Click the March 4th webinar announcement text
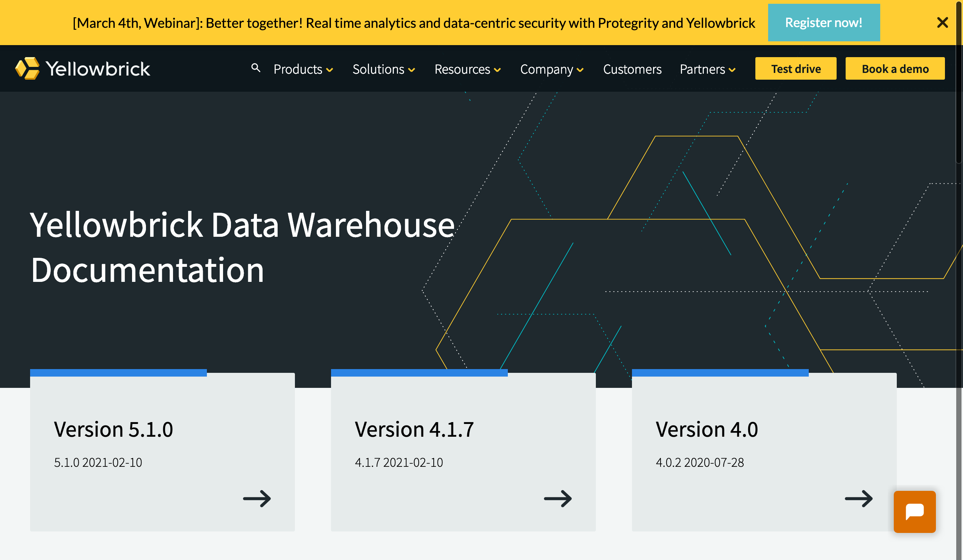The height and width of the screenshot is (560, 963). (414, 23)
